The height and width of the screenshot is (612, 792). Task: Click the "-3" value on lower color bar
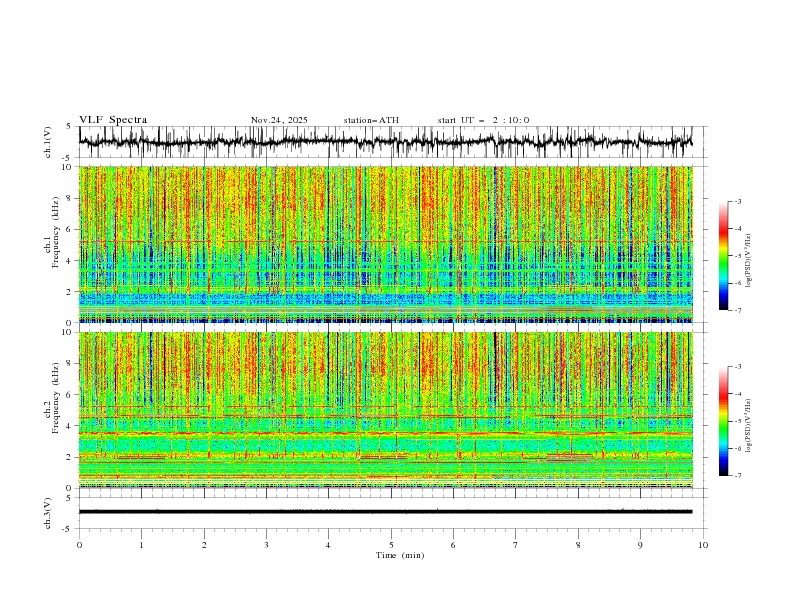click(738, 367)
